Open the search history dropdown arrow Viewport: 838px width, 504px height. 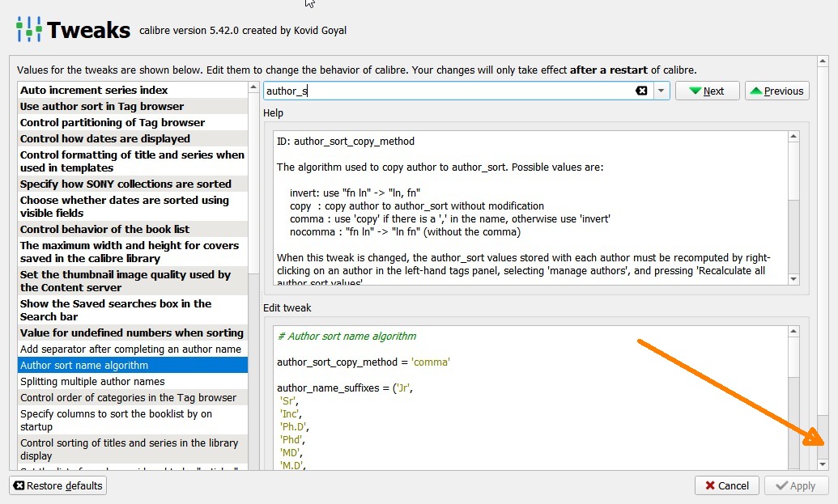pos(661,91)
